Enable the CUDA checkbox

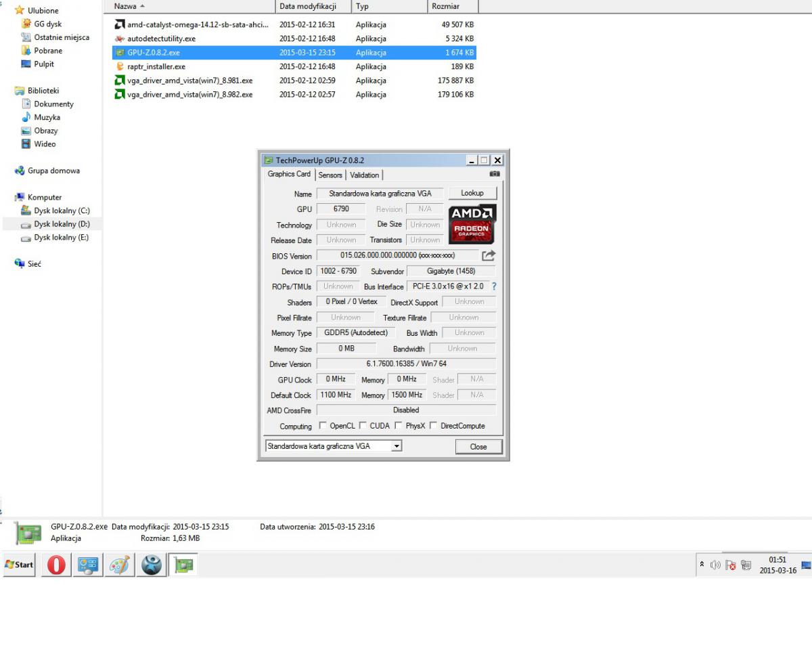pyautogui.click(x=363, y=426)
